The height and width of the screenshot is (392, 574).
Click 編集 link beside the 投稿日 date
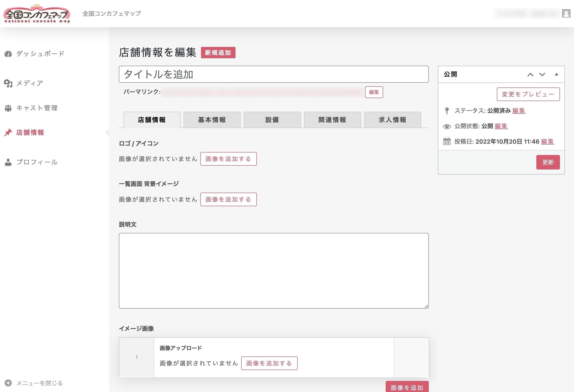(547, 142)
